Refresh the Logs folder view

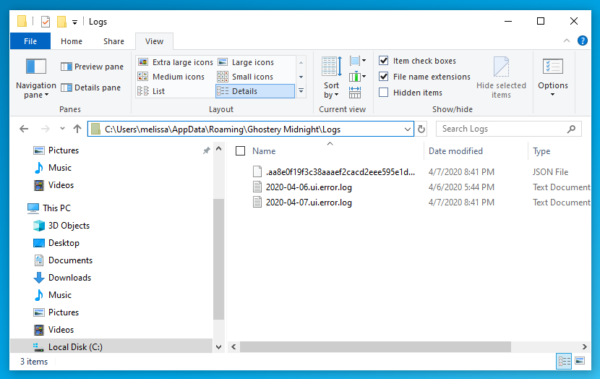coord(421,129)
